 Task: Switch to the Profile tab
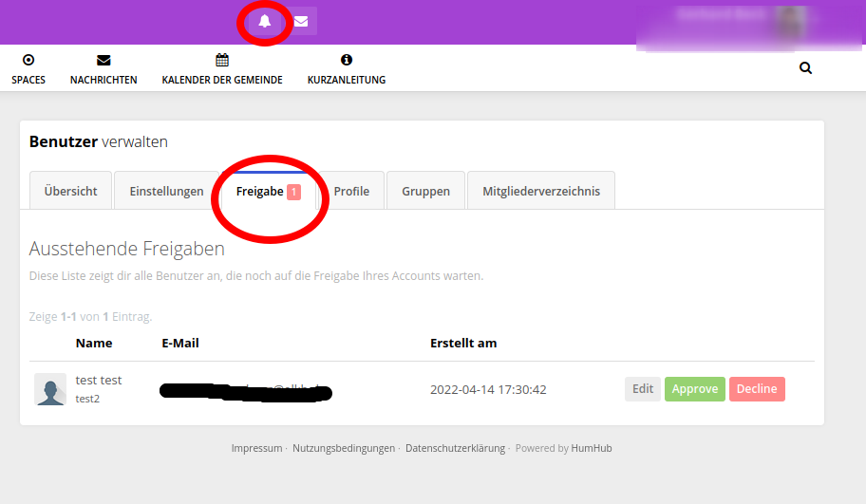pos(351,191)
